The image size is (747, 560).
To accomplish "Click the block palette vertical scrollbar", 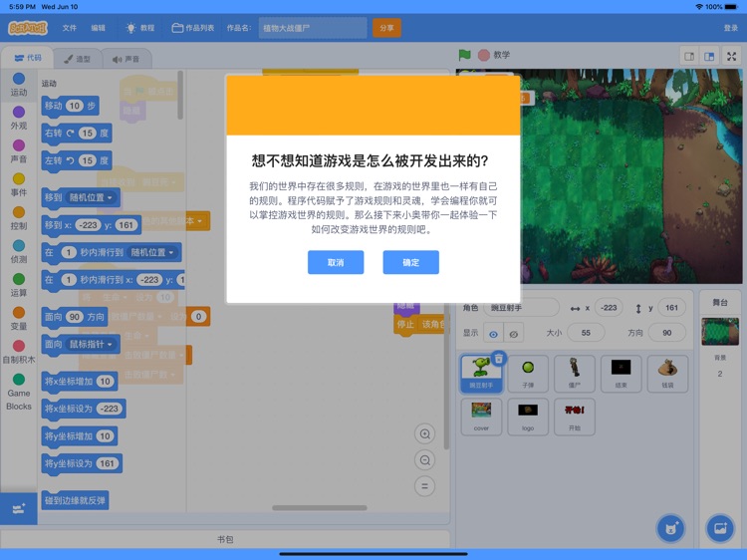I will (180, 96).
